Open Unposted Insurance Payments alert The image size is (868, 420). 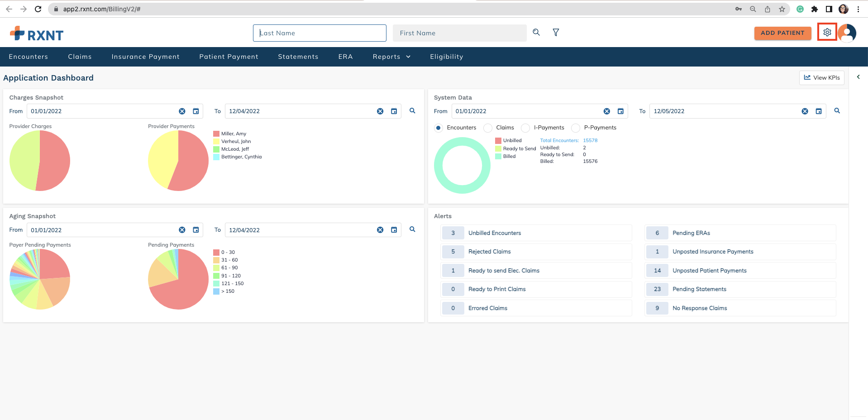[740, 252]
